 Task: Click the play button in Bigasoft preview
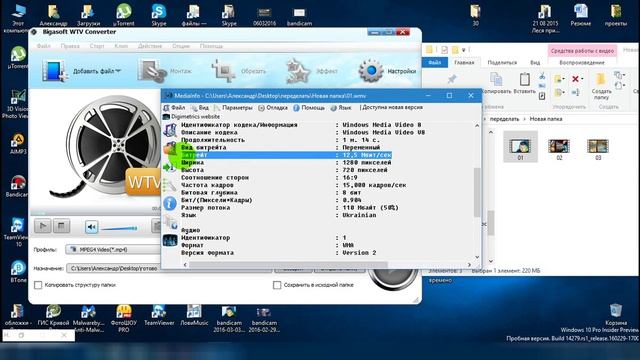[42, 225]
